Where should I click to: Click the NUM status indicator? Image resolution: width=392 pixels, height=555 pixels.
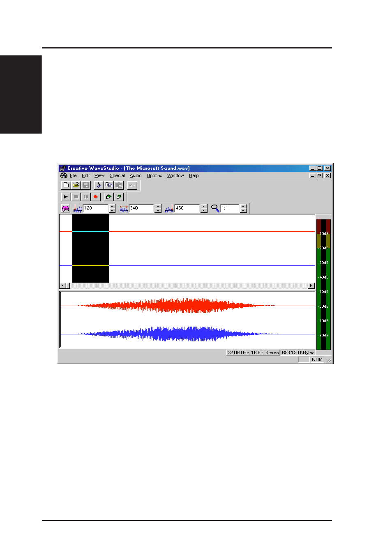click(x=317, y=359)
